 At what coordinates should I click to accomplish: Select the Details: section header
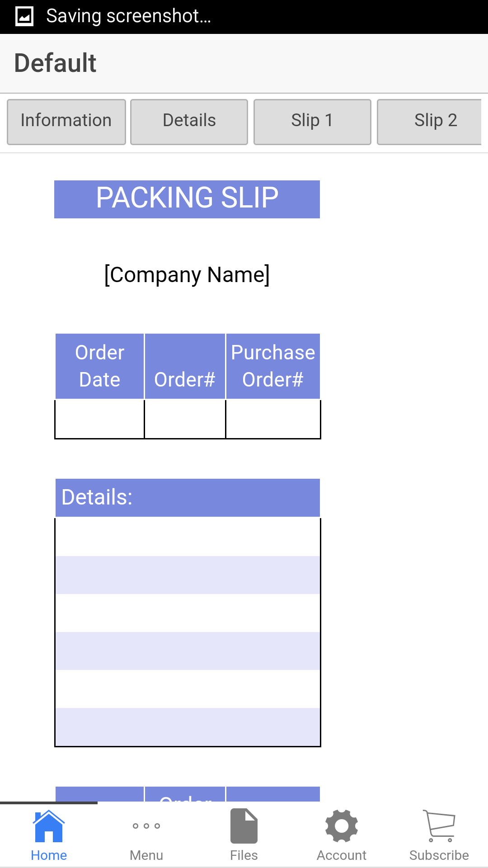coord(187,497)
